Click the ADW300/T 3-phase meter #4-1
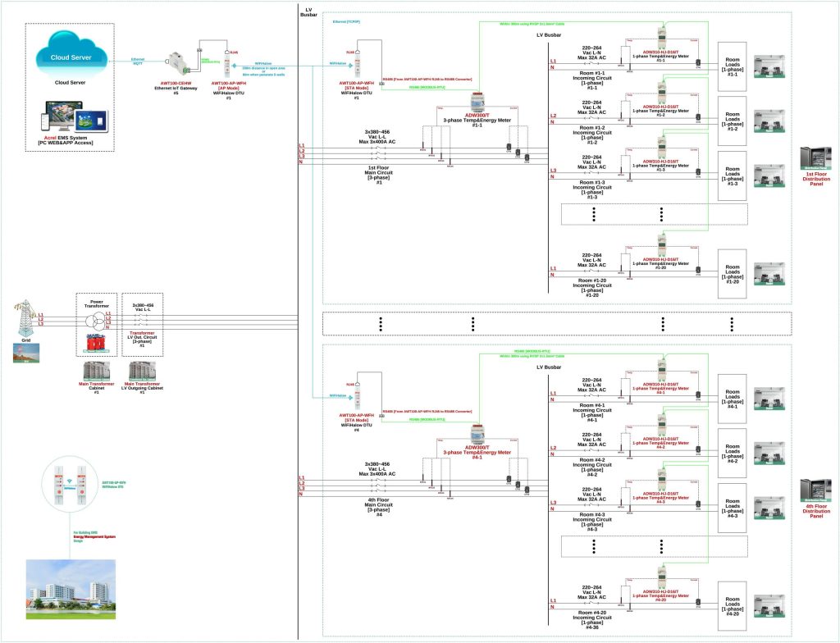Screen dimensions: 840x643 [477, 436]
